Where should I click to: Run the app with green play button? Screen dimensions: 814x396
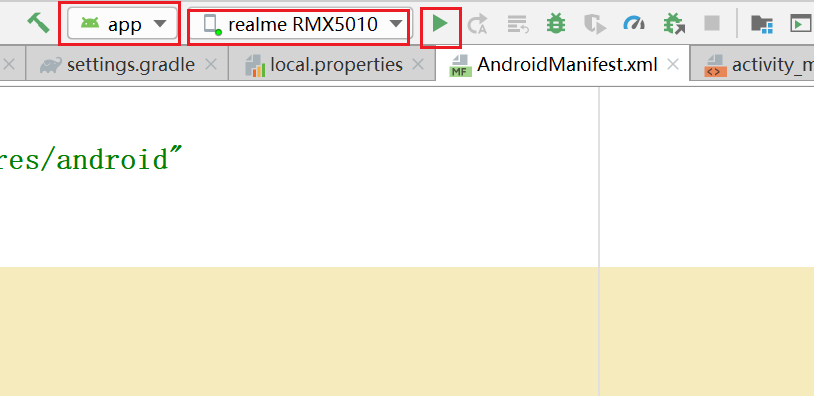(440, 24)
